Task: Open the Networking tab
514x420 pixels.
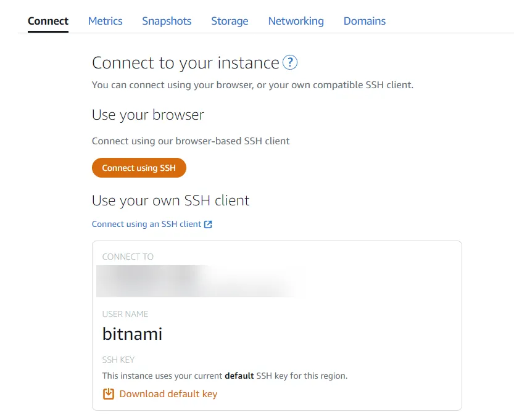Action: point(296,21)
